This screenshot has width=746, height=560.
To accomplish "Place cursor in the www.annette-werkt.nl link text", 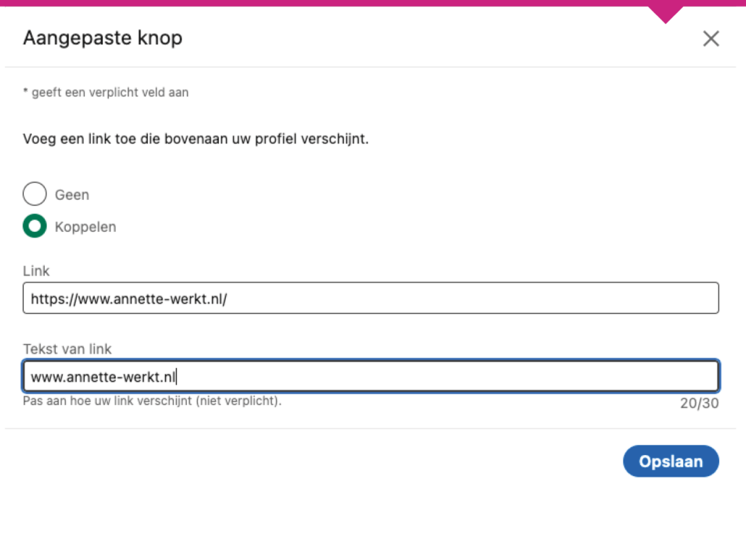I will pos(104,377).
